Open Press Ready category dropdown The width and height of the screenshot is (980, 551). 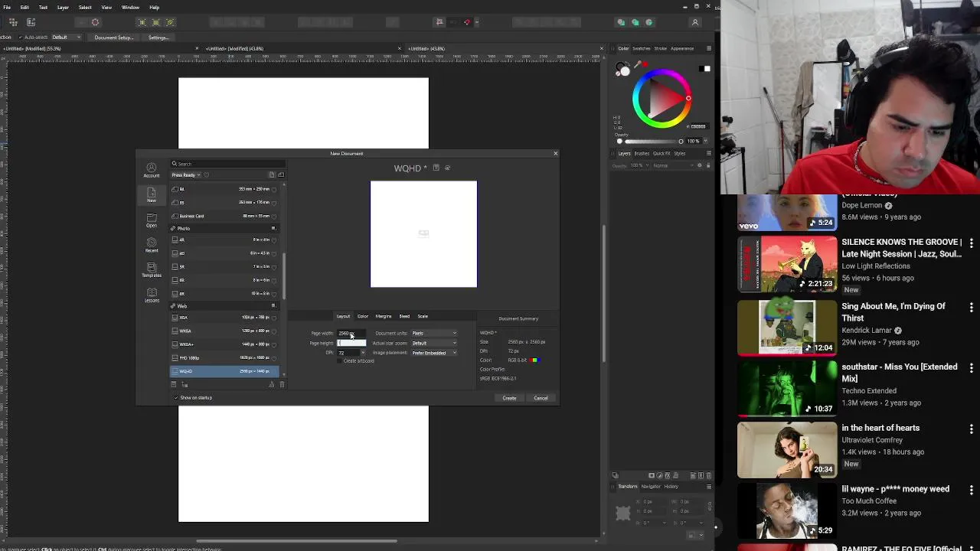(x=185, y=175)
